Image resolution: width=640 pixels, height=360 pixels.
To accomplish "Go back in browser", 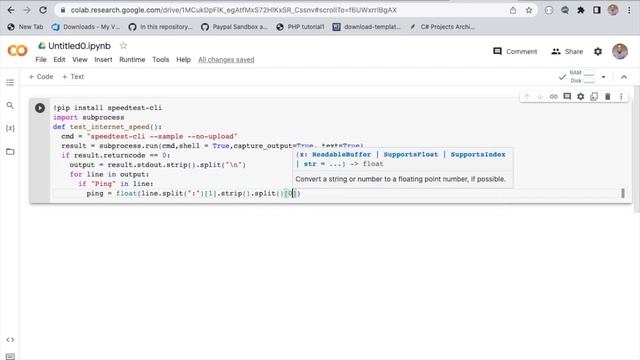I will pos(11,10).
